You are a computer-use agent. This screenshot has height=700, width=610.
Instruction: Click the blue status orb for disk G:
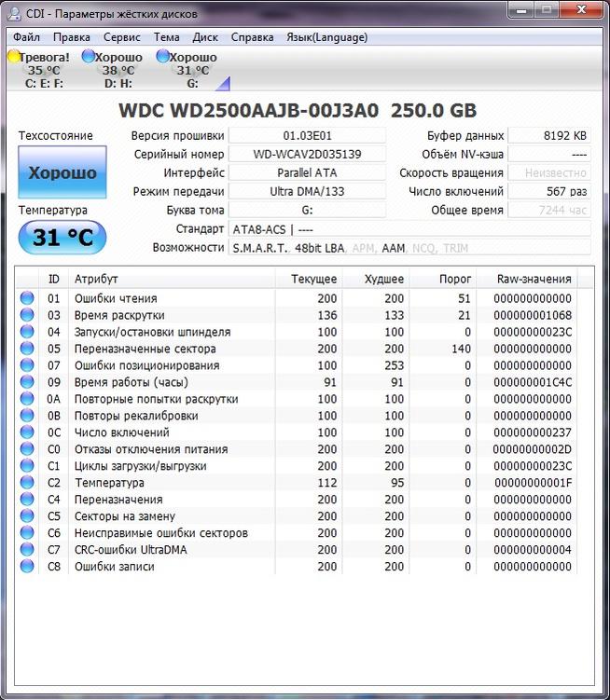(162, 56)
